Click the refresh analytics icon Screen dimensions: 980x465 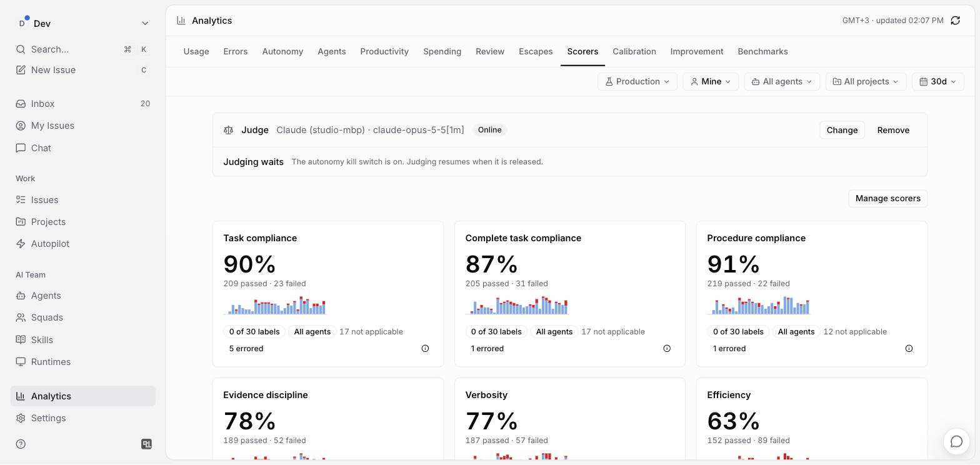(x=956, y=21)
